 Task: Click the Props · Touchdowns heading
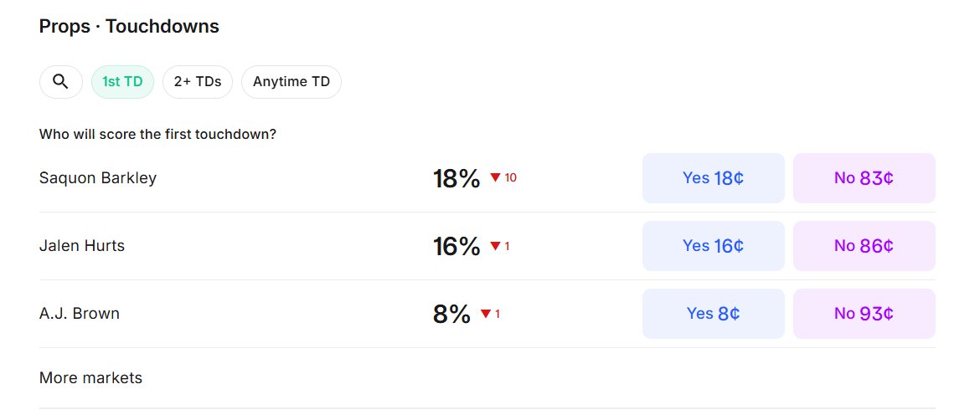pyautogui.click(x=129, y=26)
